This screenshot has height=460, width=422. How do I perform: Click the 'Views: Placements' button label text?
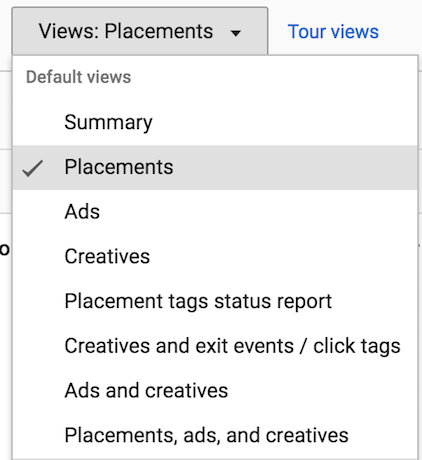click(x=126, y=31)
